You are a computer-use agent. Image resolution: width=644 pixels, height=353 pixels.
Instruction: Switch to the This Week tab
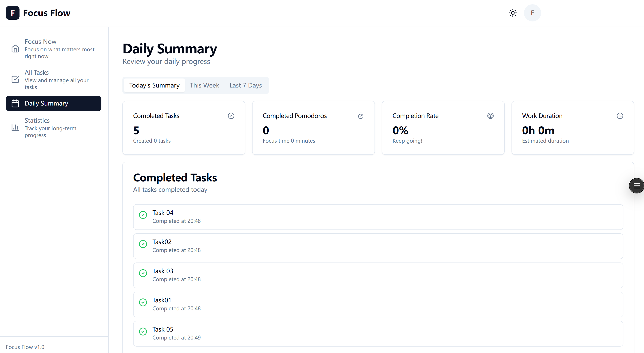204,85
